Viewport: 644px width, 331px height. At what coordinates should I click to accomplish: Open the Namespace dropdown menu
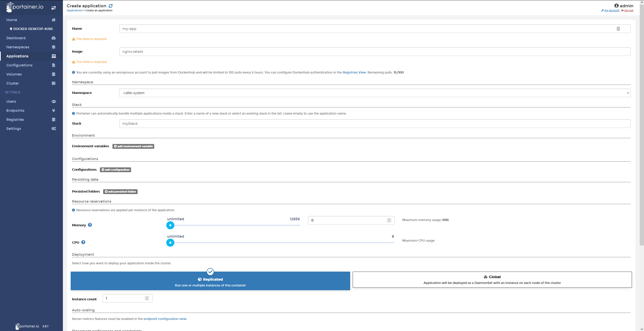628,92
